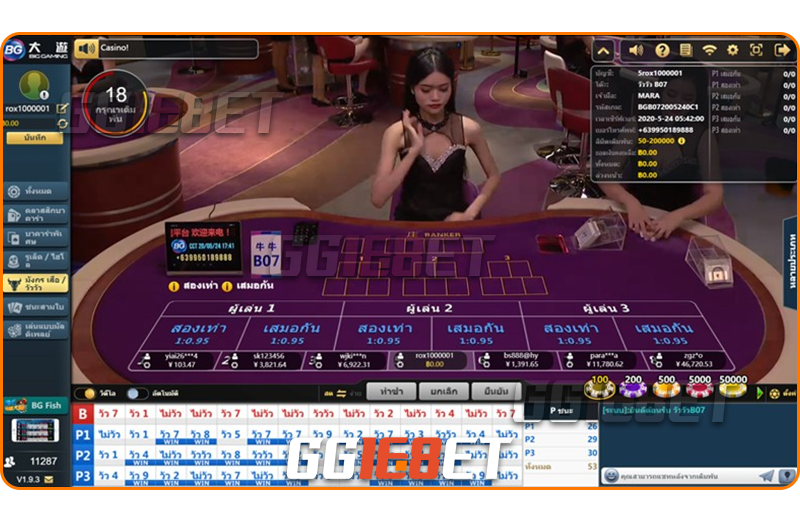This screenshot has height=522, width=800.
Task: Send chat message with paper plane icon
Action: point(766,476)
